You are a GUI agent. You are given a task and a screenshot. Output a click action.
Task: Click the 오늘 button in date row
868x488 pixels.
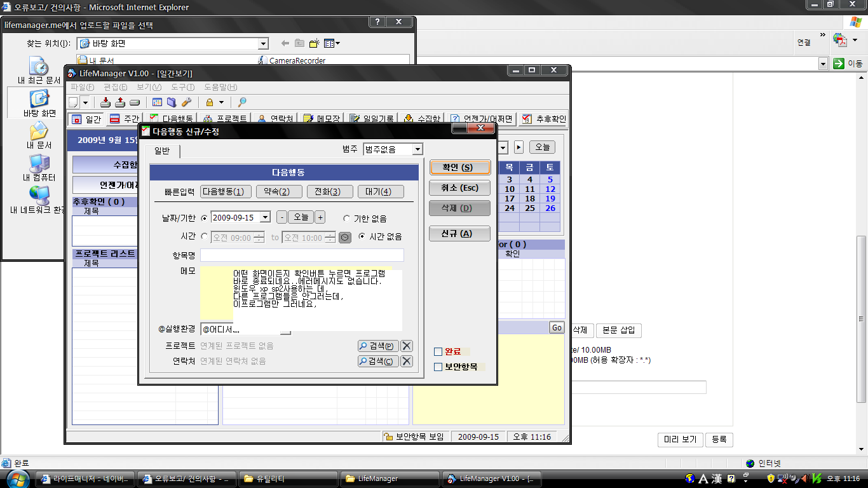(301, 217)
